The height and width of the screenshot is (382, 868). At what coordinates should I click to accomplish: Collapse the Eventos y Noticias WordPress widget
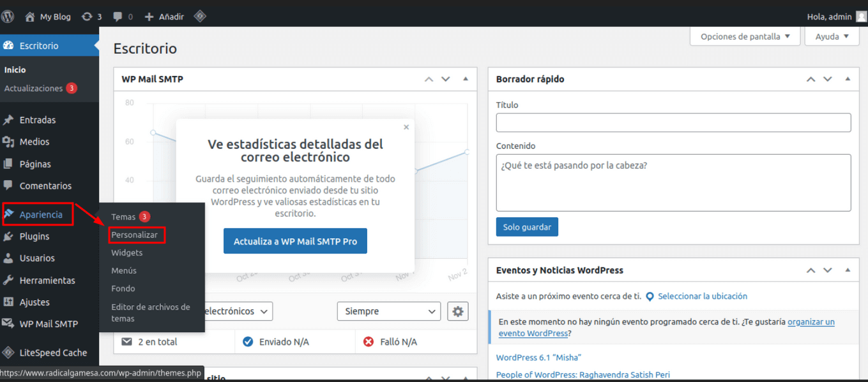pyautogui.click(x=848, y=270)
